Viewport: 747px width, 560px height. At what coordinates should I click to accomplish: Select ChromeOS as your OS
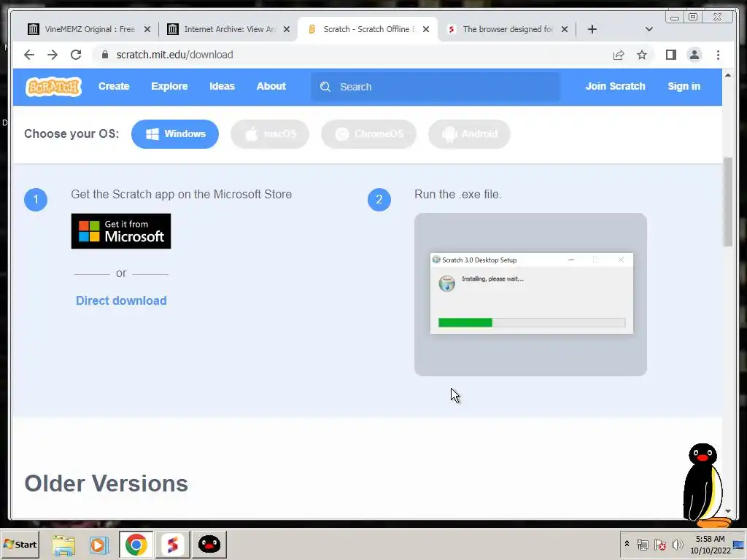click(x=368, y=134)
